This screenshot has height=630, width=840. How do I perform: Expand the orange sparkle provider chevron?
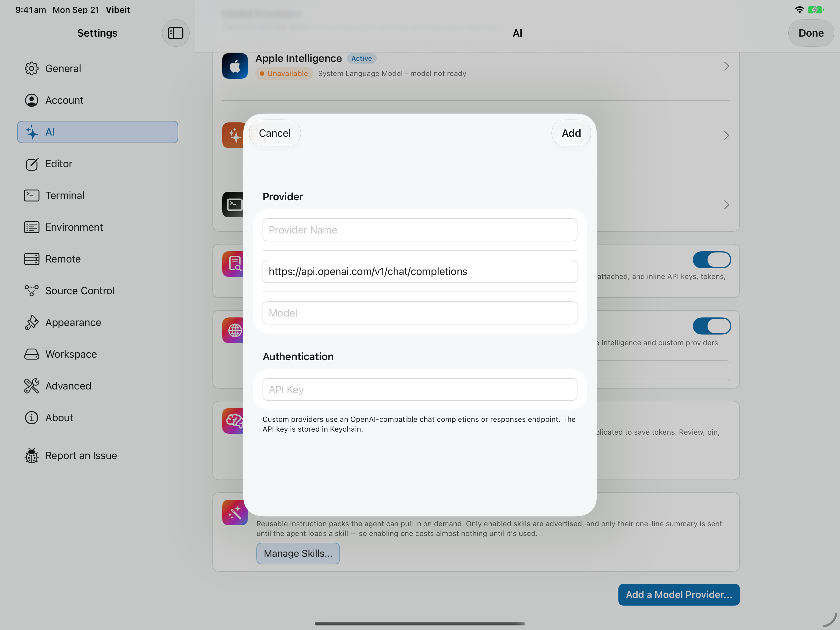726,136
